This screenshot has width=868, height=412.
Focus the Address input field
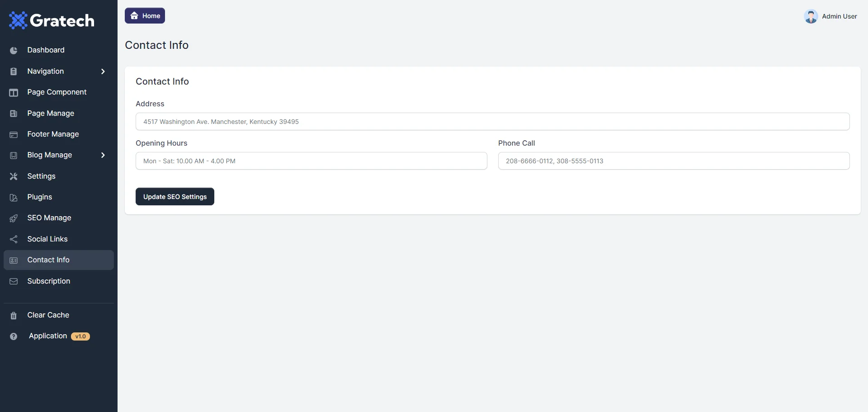pos(492,122)
